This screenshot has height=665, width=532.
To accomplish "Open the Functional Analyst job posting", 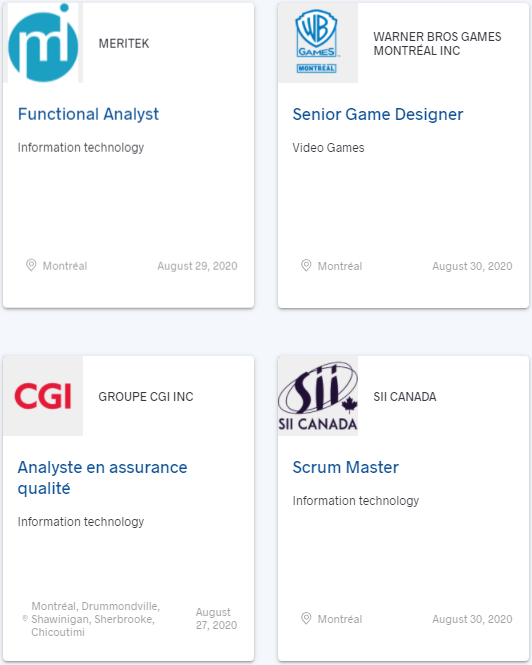I will click(88, 114).
